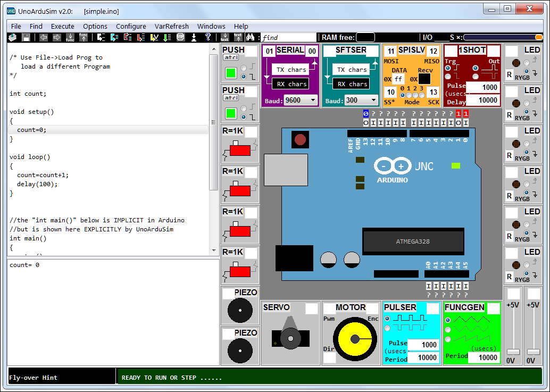Select SPISLV Mode 3 radio button
The width and height of the screenshot is (550, 392).
coord(422,95)
